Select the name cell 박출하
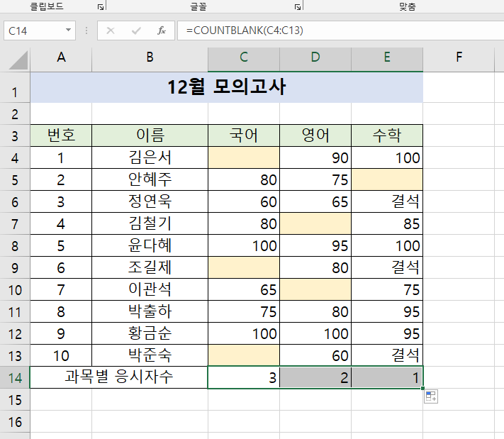The height and width of the screenshot is (439, 504). (x=150, y=311)
